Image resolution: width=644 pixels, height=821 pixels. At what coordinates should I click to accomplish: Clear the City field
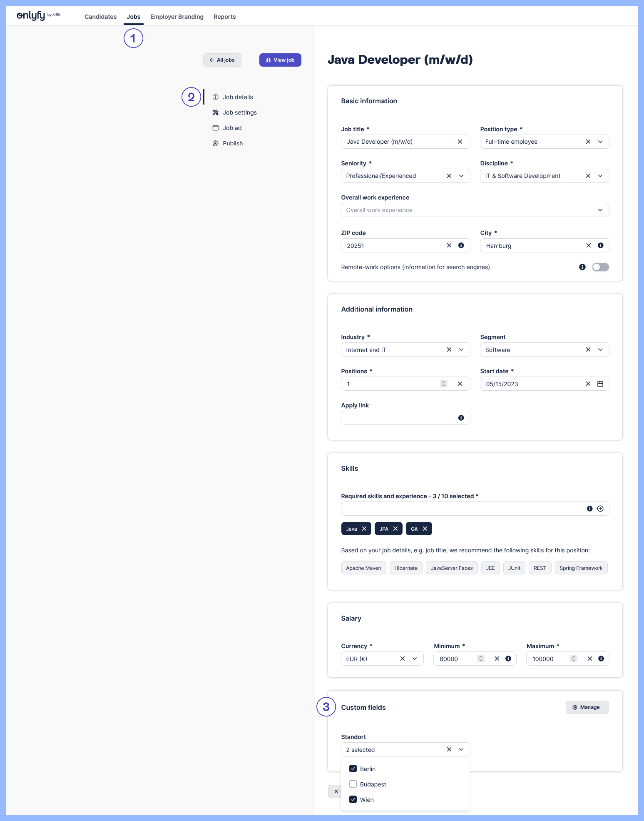589,245
